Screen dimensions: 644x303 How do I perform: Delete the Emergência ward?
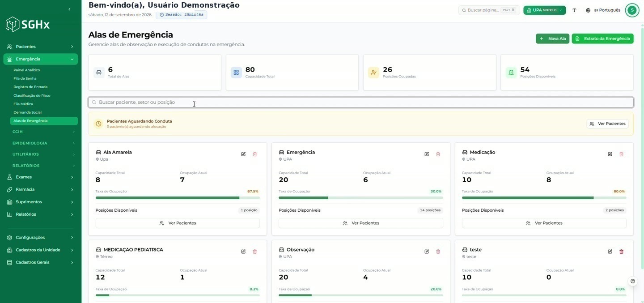pyautogui.click(x=438, y=154)
